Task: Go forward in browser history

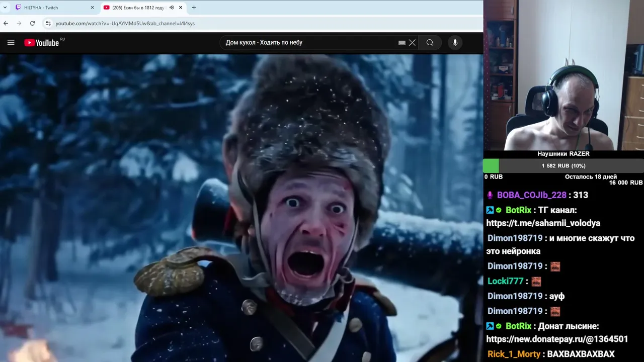Action: (x=19, y=23)
